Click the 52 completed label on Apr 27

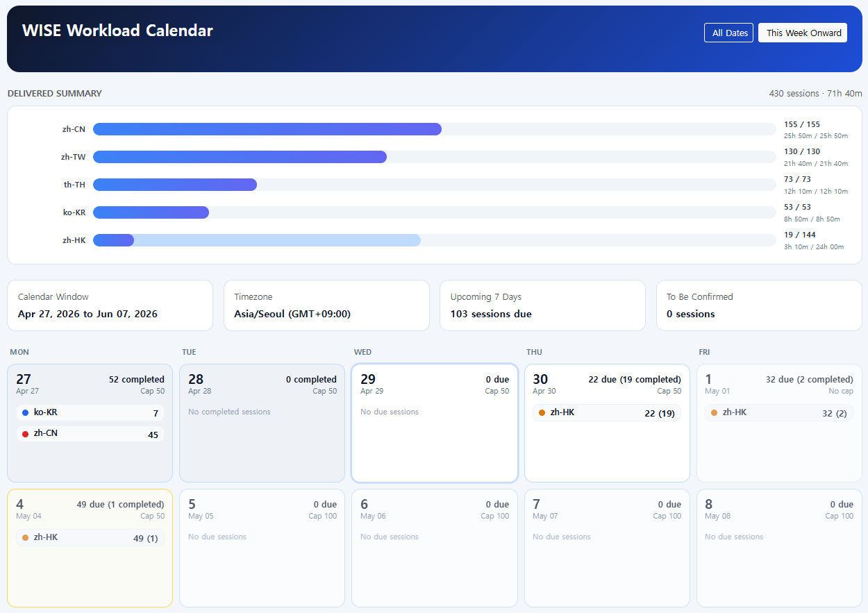pos(137,380)
